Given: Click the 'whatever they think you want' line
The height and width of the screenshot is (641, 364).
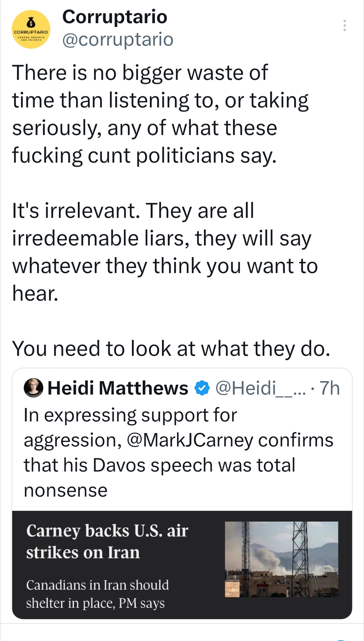Looking at the screenshot, I should click(x=165, y=266).
